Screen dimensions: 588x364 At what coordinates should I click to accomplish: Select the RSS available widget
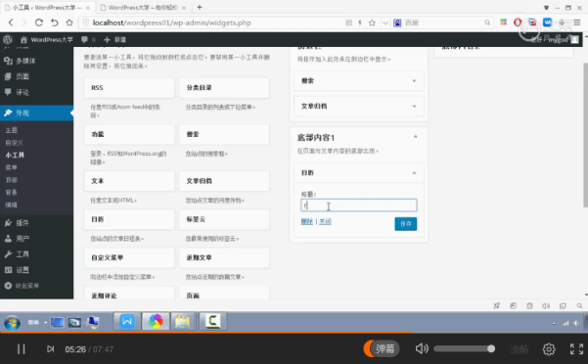tap(129, 88)
